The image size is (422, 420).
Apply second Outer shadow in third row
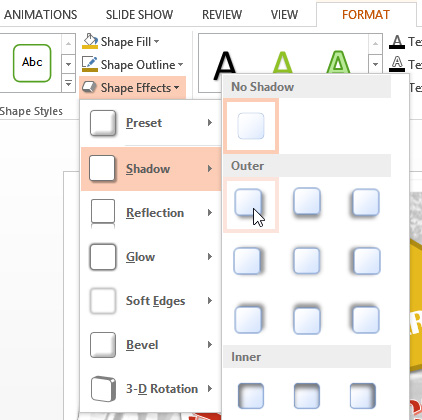[307, 320]
